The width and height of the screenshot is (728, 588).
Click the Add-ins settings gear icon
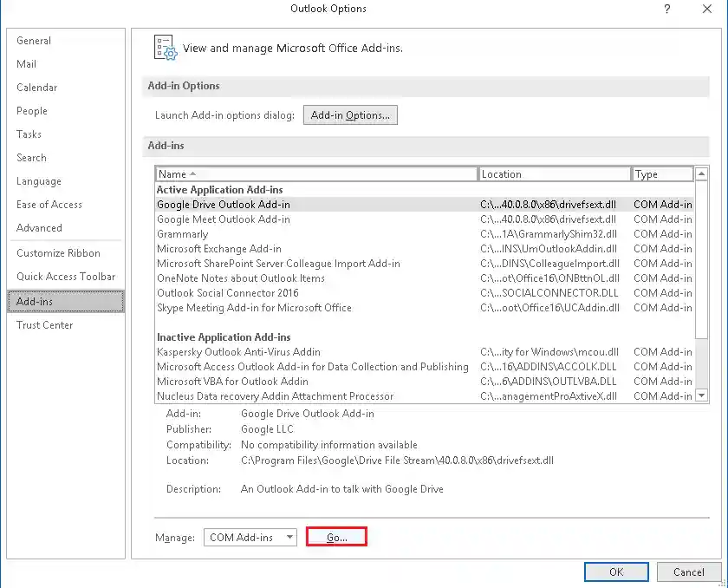click(166, 48)
